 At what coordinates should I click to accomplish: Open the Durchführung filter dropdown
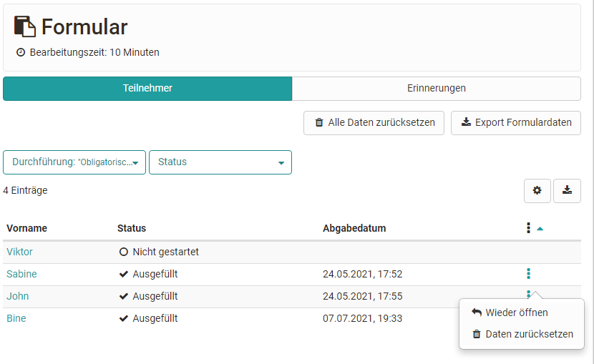(74, 162)
